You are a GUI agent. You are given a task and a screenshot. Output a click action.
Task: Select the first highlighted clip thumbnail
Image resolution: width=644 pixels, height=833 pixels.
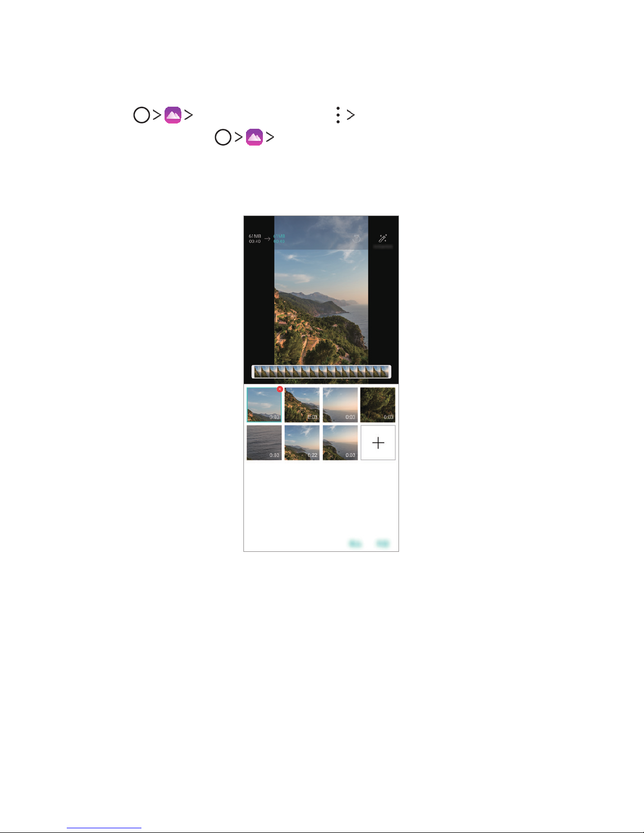tap(264, 405)
